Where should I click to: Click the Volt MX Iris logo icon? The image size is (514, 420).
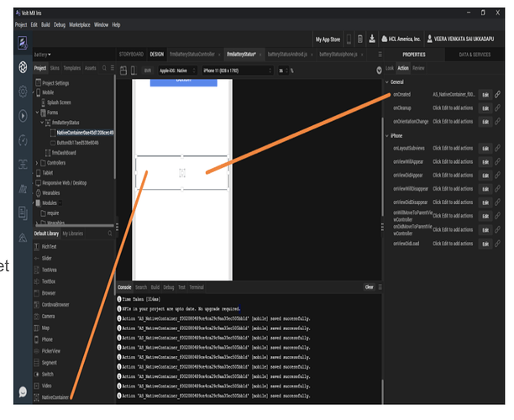point(23,43)
